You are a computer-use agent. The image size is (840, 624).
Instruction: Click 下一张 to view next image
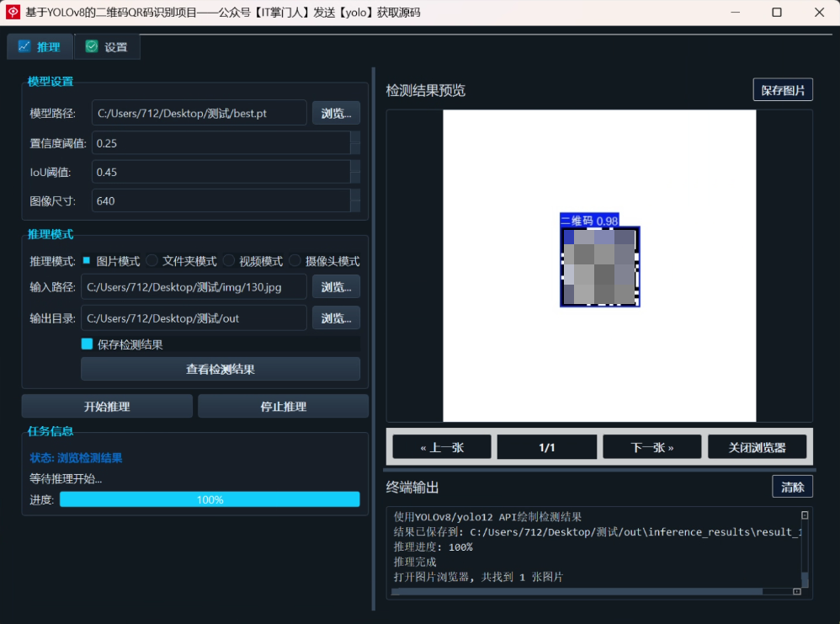tap(651, 446)
